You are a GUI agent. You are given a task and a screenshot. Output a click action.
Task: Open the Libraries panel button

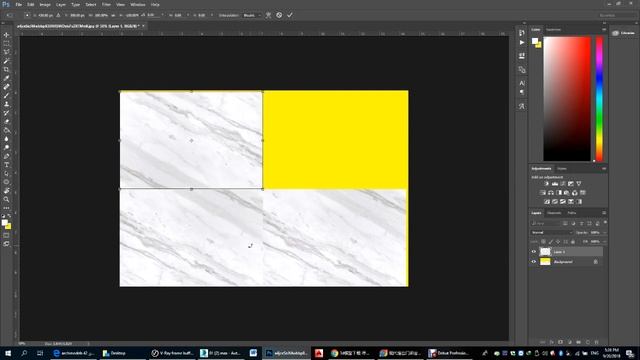623,33
